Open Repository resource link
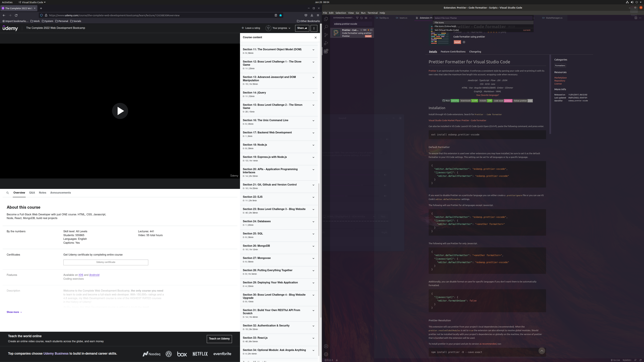Viewport: 644px width, 362px height. coord(559,81)
